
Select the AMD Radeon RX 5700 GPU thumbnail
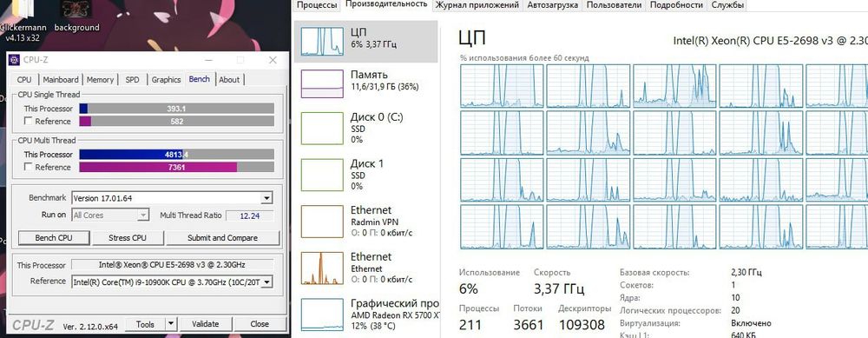[322, 315]
